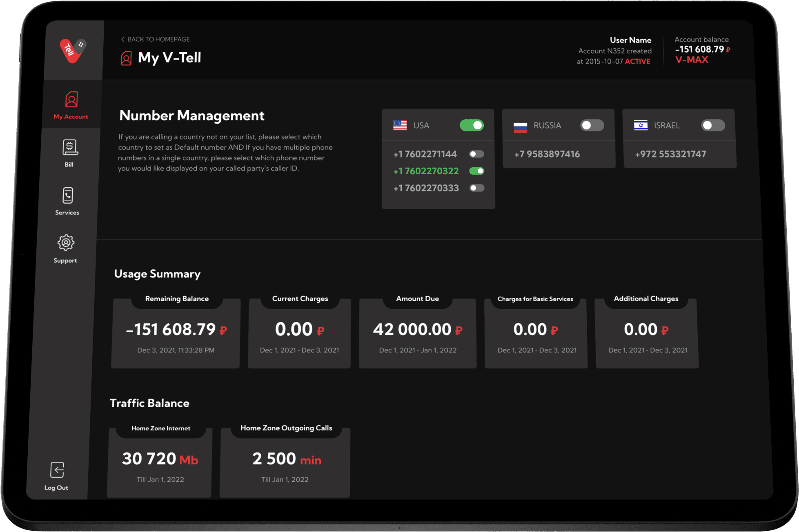Click the USA flag icon
Screen dimensions: 799x532
(x=400, y=125)
